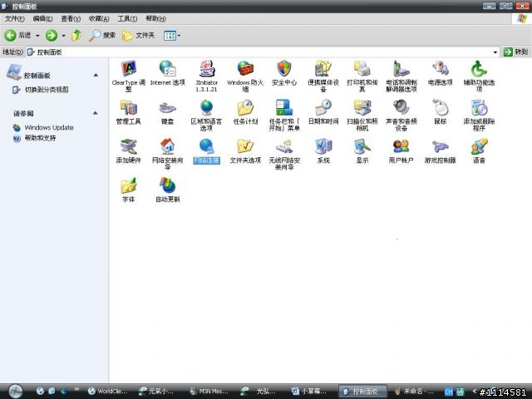532x399 pixels.
Task: Click the green forward arrow button
Action: point(52,35)
